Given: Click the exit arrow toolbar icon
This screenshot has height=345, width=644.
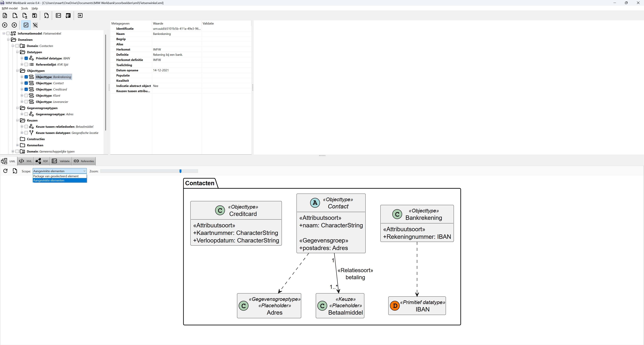Looking at the screenshot, I should tap(80, 15).
